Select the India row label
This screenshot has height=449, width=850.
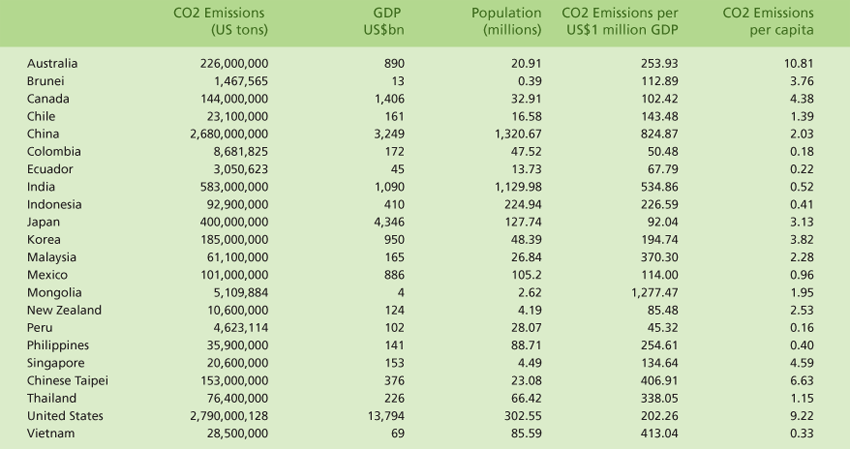coord(41,187)
